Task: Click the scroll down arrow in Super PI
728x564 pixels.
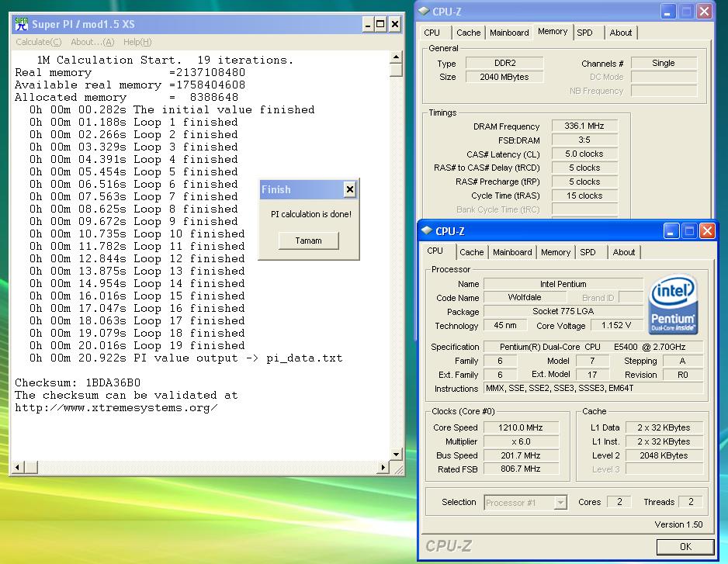Action: point(396,455)
